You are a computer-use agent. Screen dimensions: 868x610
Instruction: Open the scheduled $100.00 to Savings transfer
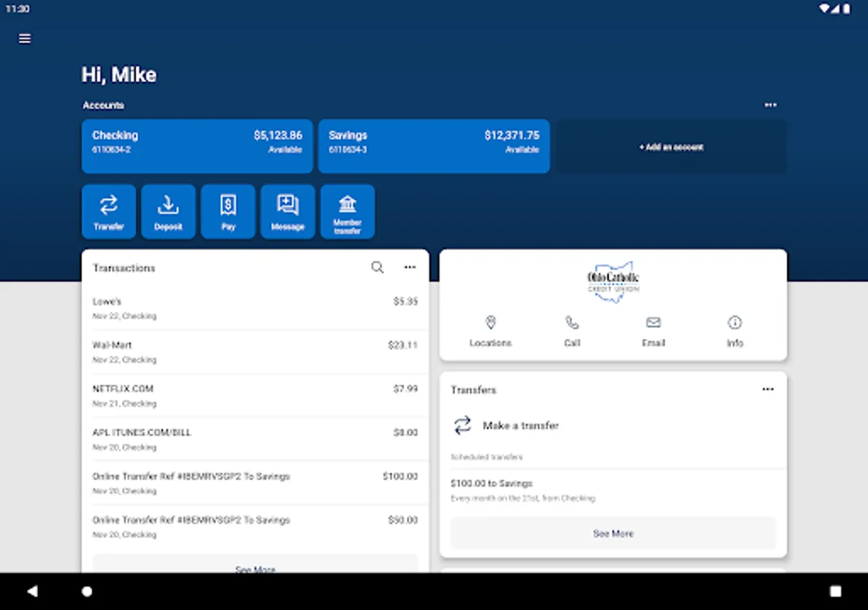(x=613, y=490)
